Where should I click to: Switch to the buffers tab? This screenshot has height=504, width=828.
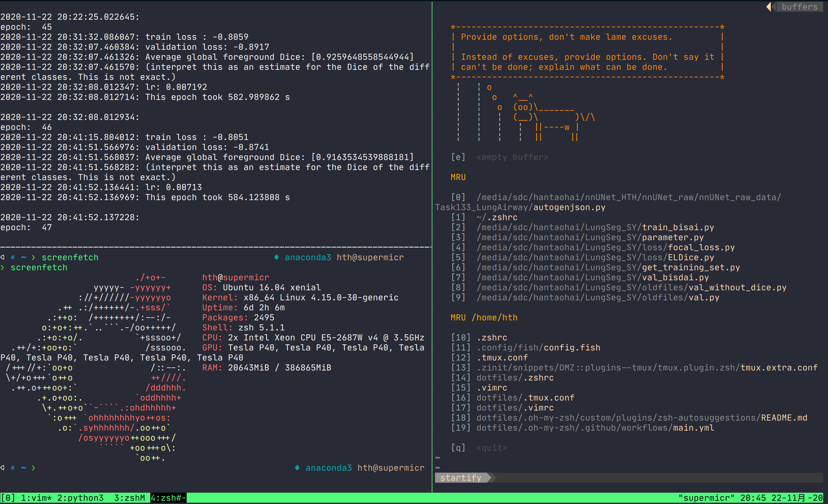point(800,7)
